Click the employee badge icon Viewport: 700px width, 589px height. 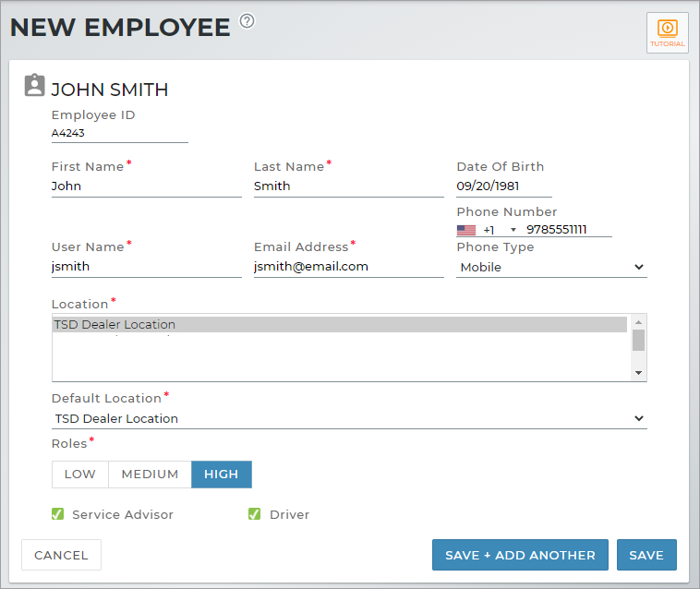coord(34,86)
